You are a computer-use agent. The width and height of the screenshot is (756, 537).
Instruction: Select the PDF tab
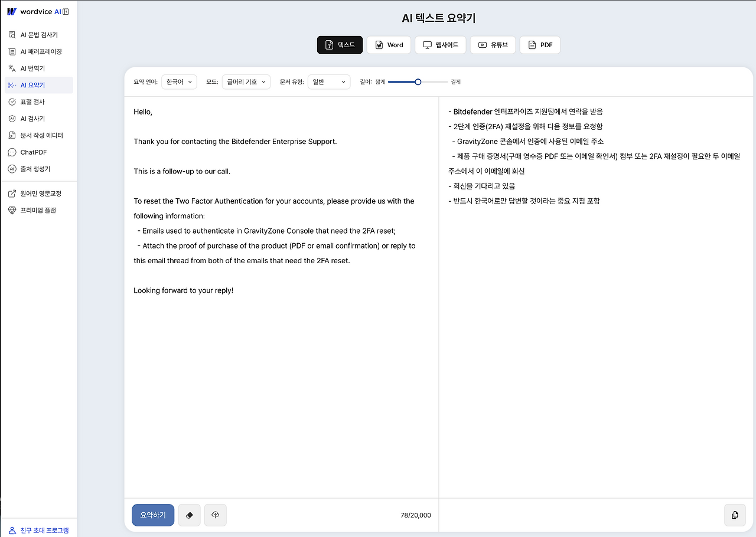tap(540, 44)
